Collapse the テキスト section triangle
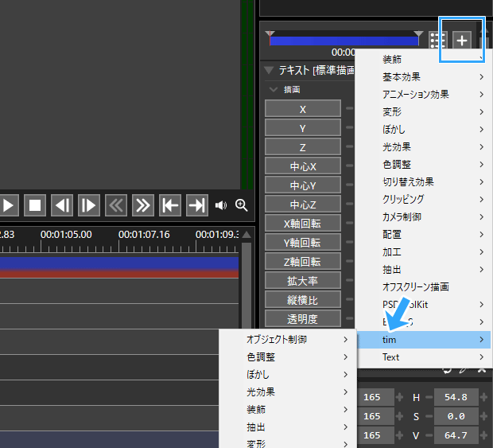Screen dimensions: 493x448 click(x=269, y=70)
